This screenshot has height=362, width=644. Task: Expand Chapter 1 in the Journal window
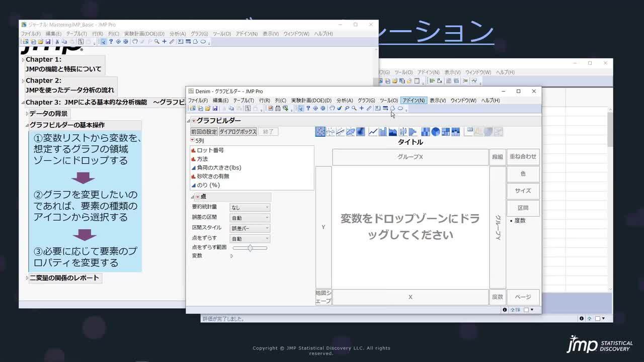(x=23, y=60)
